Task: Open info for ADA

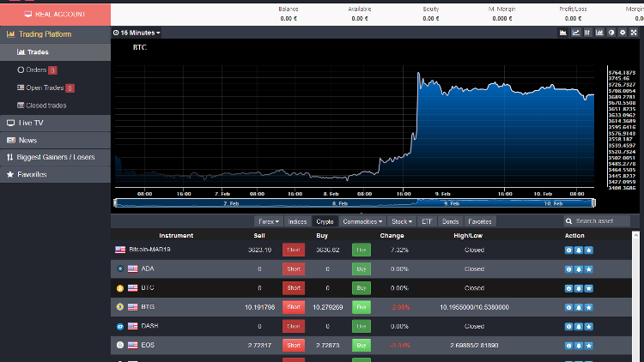Action: click(x=568, y=269)
